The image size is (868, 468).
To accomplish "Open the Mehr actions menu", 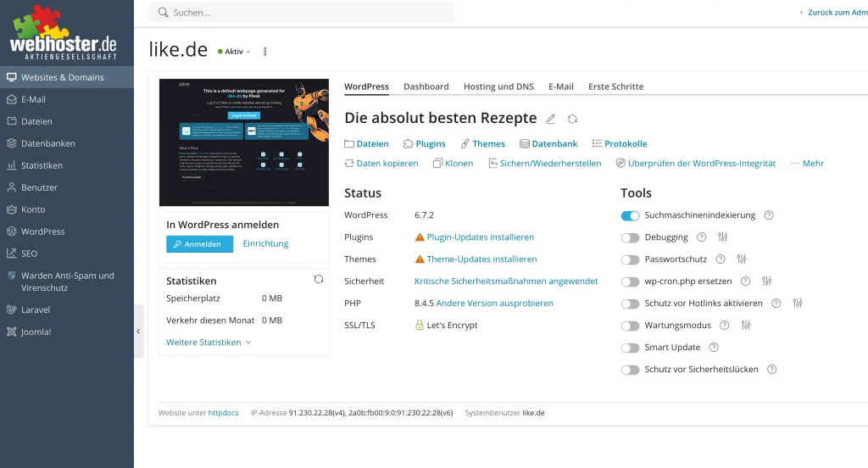I will (808, 164).
